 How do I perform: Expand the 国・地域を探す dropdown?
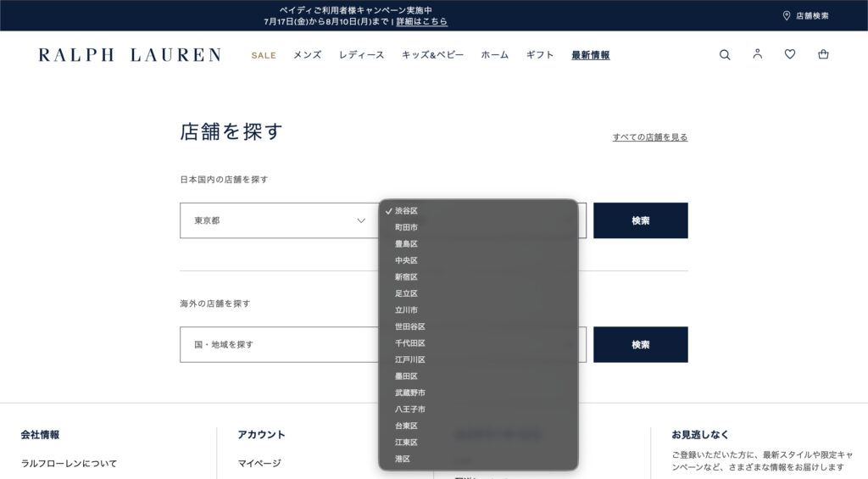[279, 344]
